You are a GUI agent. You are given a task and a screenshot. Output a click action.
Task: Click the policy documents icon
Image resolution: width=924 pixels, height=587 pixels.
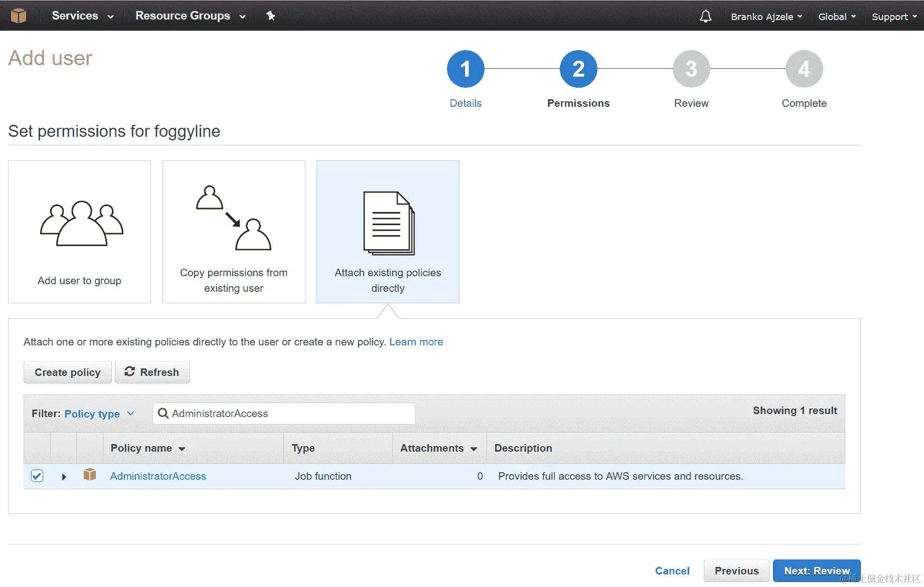click(389, 223)
